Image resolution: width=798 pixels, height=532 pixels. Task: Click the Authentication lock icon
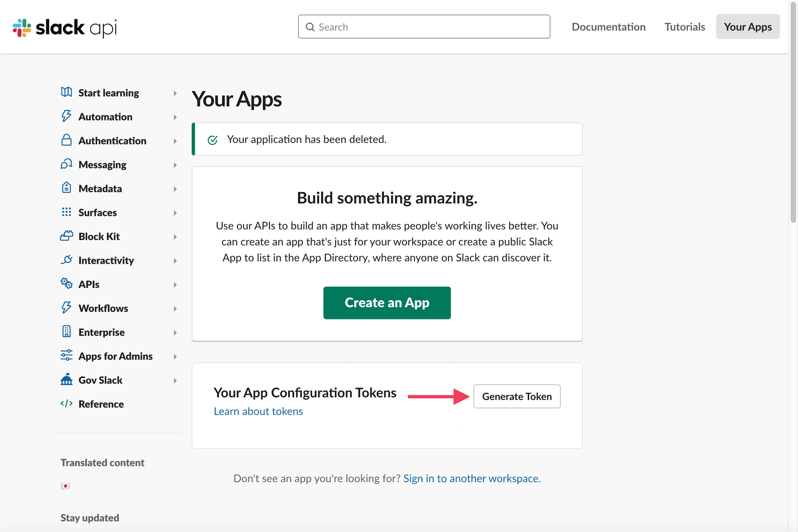(x=66, y=140)
